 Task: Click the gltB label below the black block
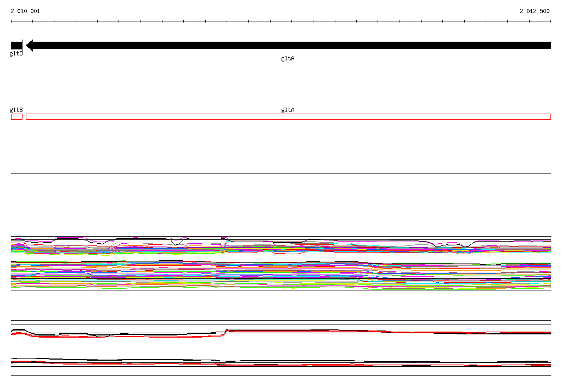point(16,53)
